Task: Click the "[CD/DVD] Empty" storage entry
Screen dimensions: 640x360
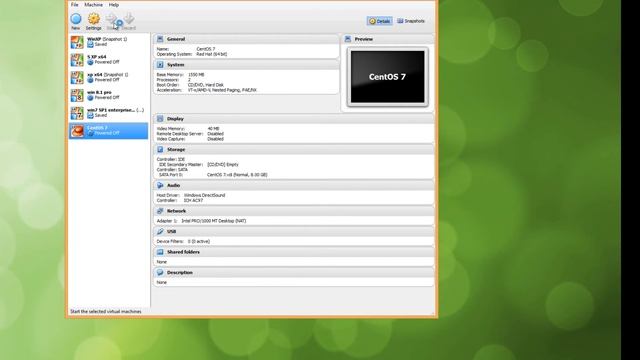Action: pyautogui.click(x=223, y=164)
